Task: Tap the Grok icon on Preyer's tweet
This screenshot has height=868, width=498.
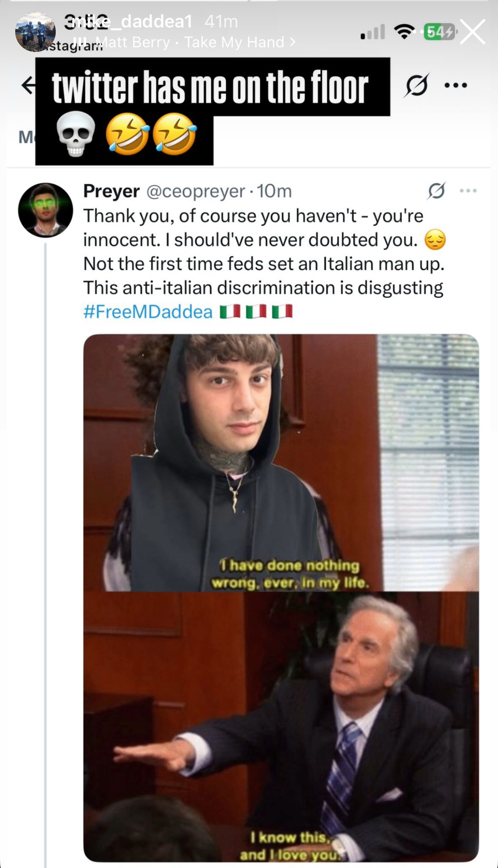Action: tap(436, 191)
